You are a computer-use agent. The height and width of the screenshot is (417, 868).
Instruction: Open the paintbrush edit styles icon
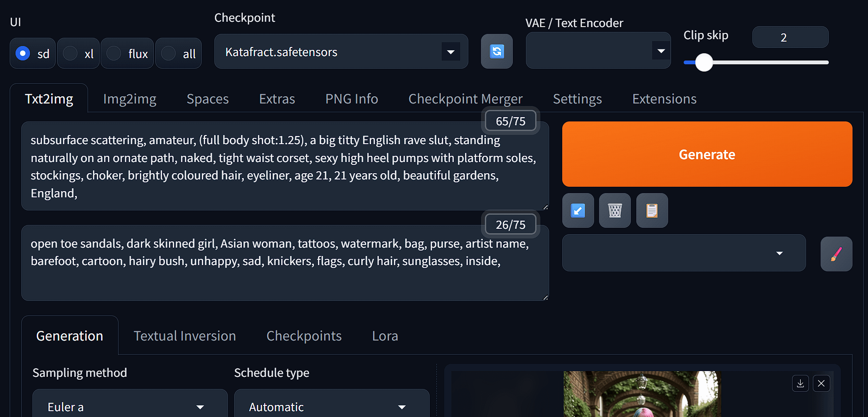click(x=836, y=254)
